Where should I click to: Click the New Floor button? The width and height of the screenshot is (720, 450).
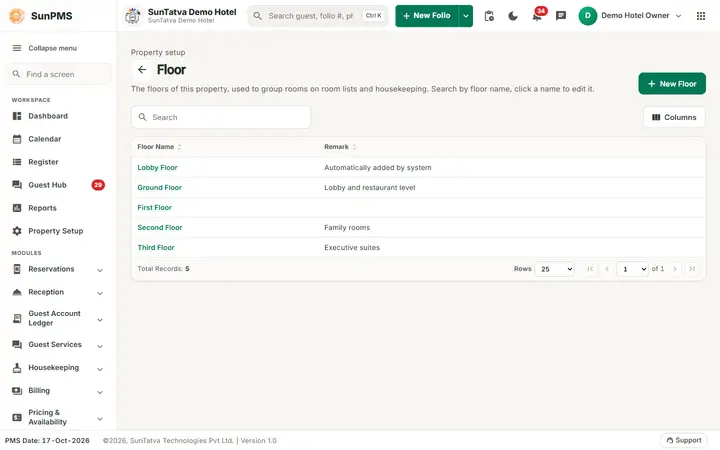[672, 84]
